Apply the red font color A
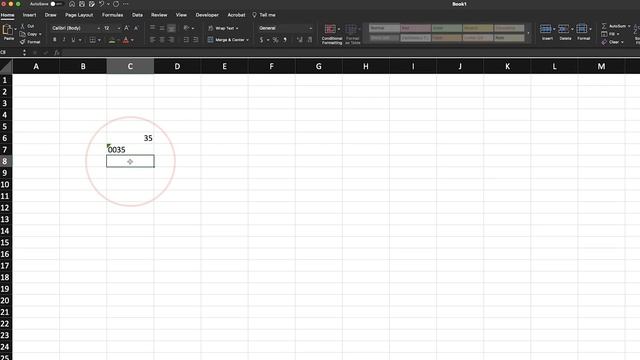 126,40
